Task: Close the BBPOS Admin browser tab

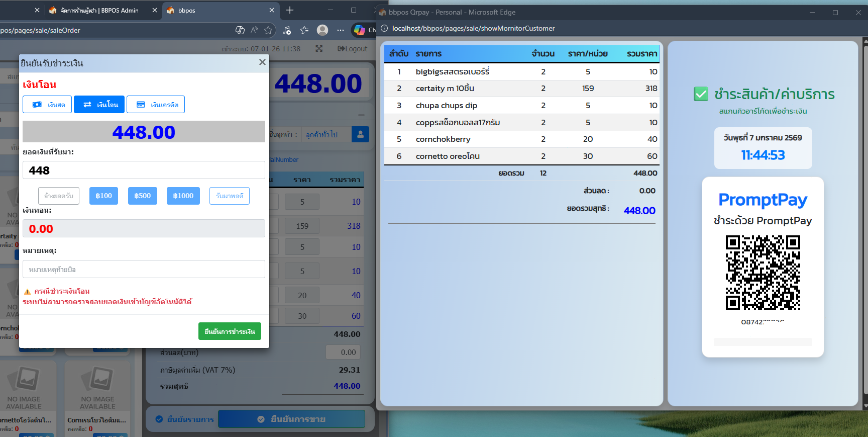Action: (x=155, y=10)
